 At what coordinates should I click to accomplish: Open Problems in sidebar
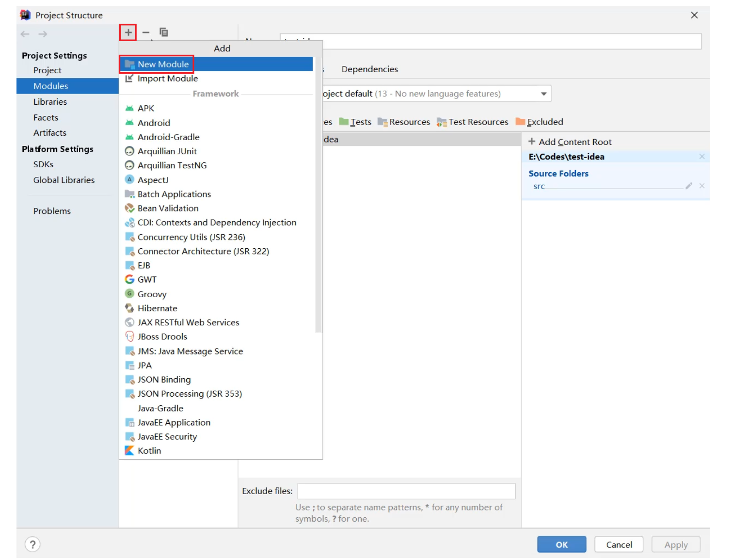tap(52, 211)
